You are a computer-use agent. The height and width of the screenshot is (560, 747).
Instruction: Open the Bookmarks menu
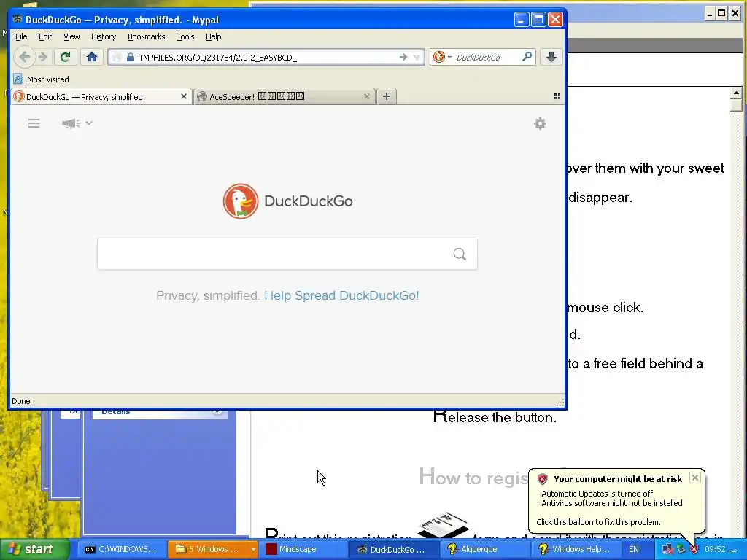146,36
